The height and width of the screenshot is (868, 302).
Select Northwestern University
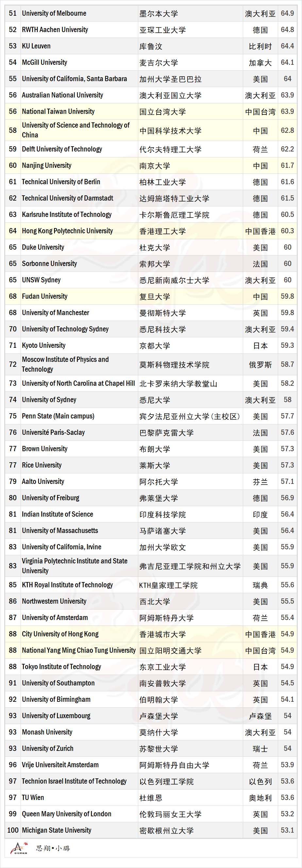(x=54, y=601)
